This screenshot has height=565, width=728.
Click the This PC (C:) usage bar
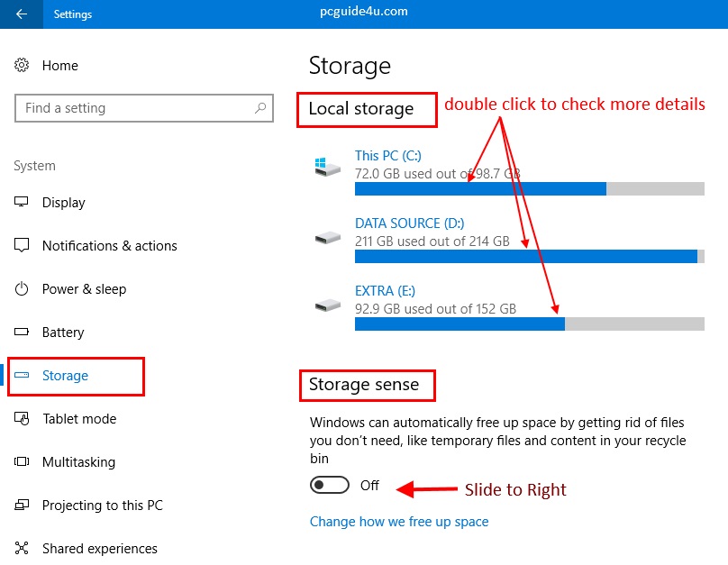pyautogui.click(x=529, y=188)
